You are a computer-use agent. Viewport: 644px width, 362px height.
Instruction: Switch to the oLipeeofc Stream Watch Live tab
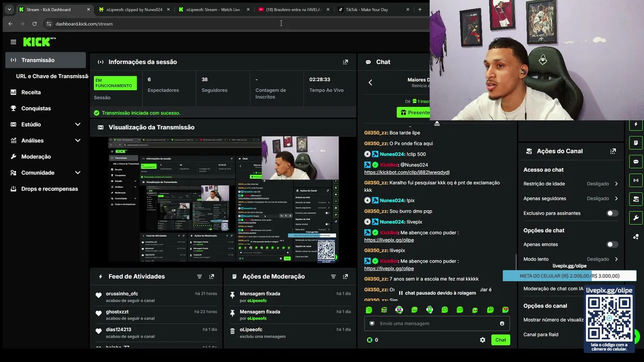click(x=213, y=10)
